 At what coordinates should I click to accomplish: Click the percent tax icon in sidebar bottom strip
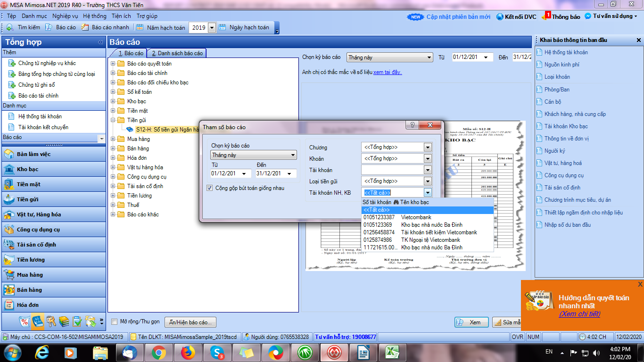click(24, 321)
